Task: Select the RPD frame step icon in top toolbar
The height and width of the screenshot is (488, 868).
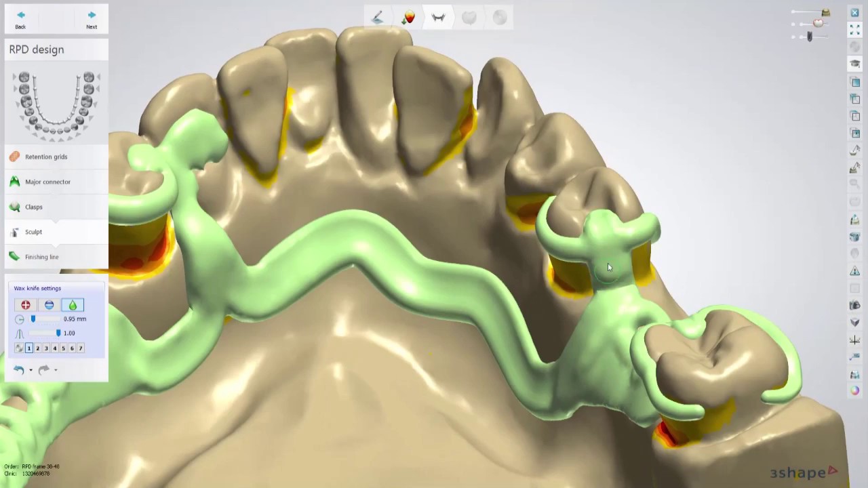Action: click(439, 18)
